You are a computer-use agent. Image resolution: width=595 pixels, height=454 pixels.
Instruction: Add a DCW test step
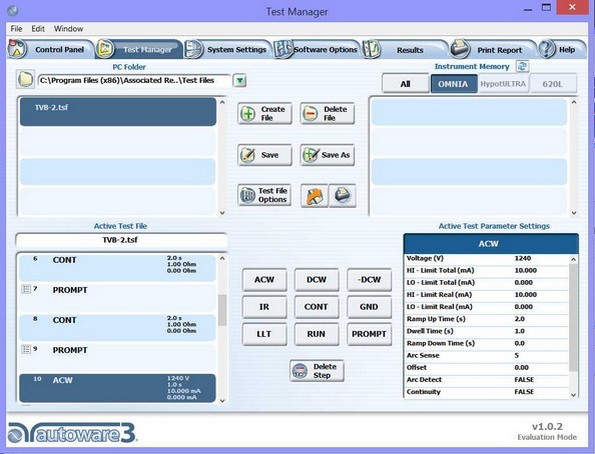(x=316, y=280)
